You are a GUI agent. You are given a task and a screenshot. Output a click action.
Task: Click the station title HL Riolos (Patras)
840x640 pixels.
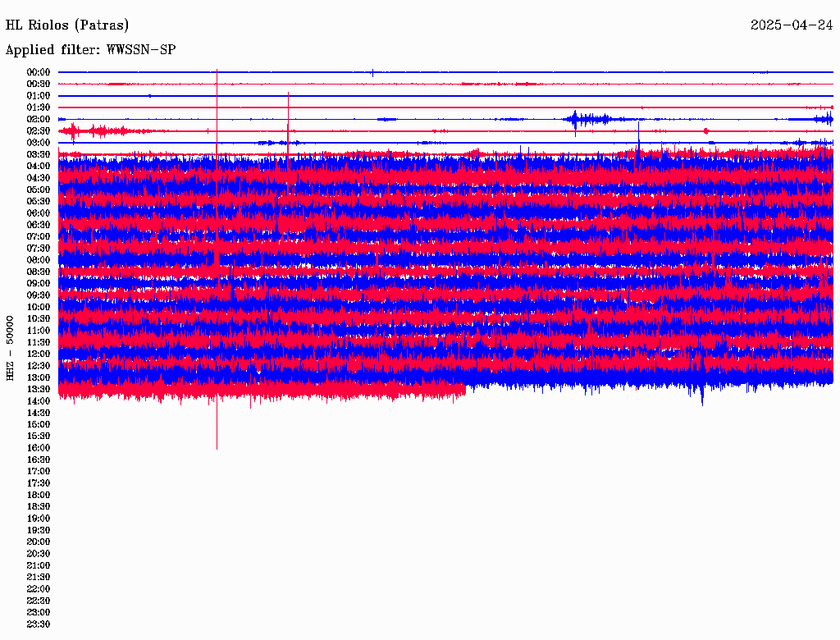(67, 25)
